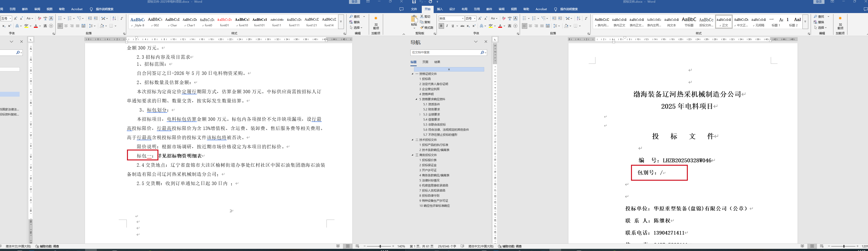
Task: Close the navigation (导航) pane
Action: [486, 42]
